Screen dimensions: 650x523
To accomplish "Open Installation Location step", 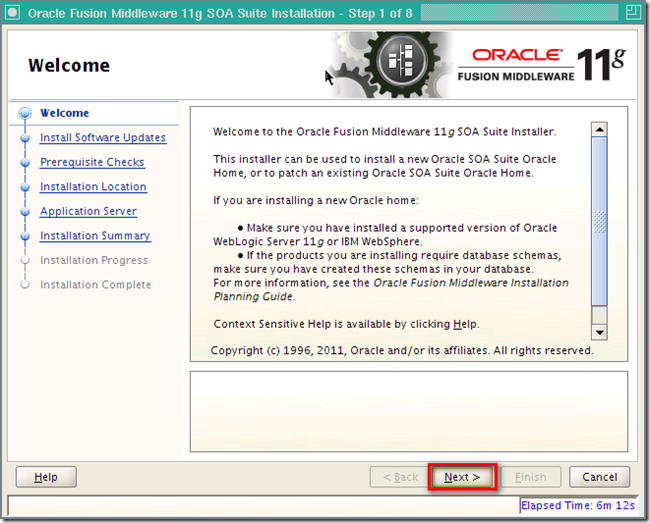I will (x=93, y=186).
